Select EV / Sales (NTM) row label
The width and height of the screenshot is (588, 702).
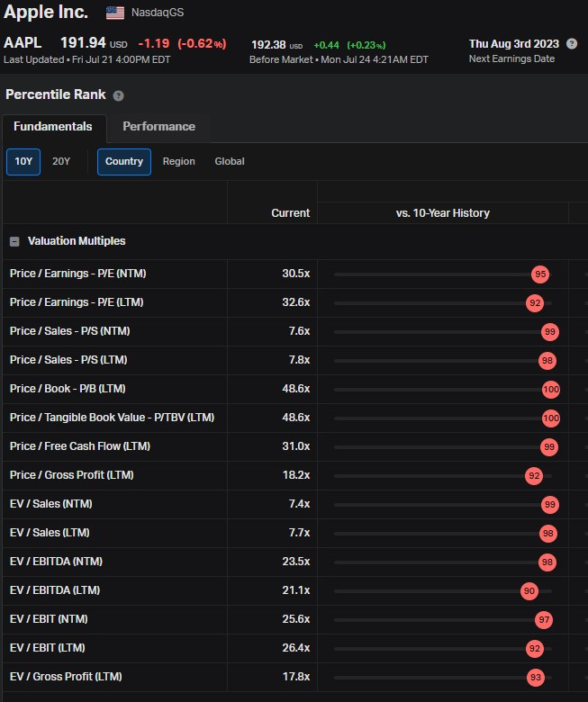tap(51, 504)
